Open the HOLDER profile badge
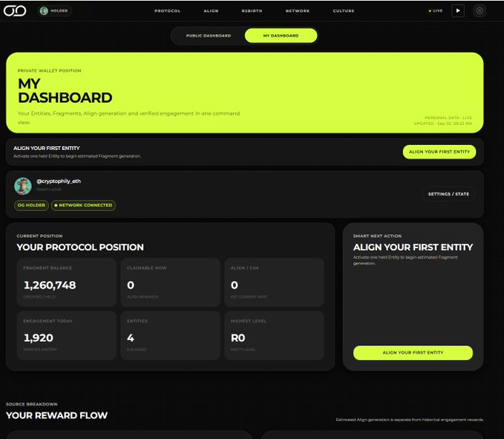 (55, 10)
